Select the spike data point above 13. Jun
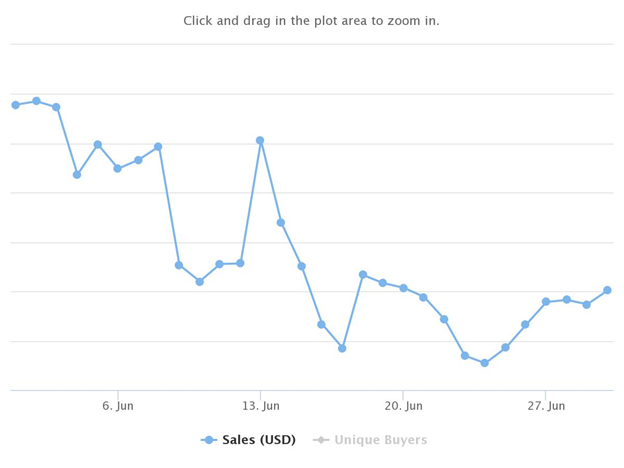This screenshot has height=468, width=624. (260, 140)
